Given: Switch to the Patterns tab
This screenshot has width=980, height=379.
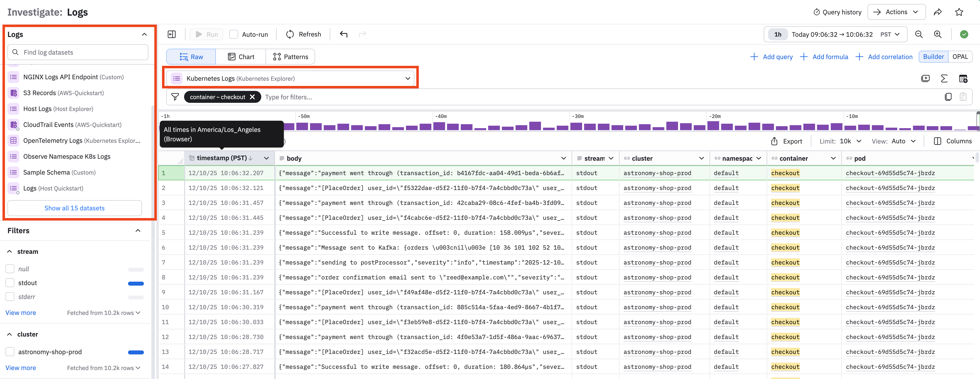Looking at the screenshot, I should pos(290,57).
